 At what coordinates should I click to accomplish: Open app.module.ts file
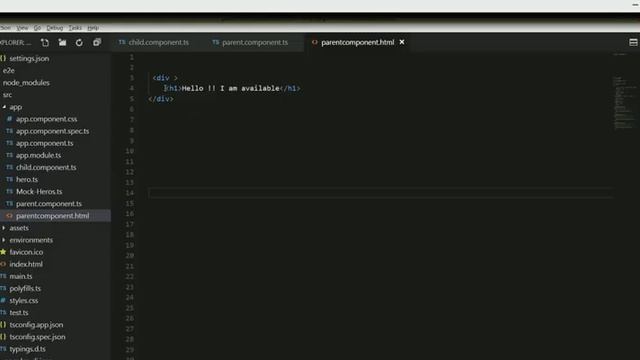pos(38,155)
